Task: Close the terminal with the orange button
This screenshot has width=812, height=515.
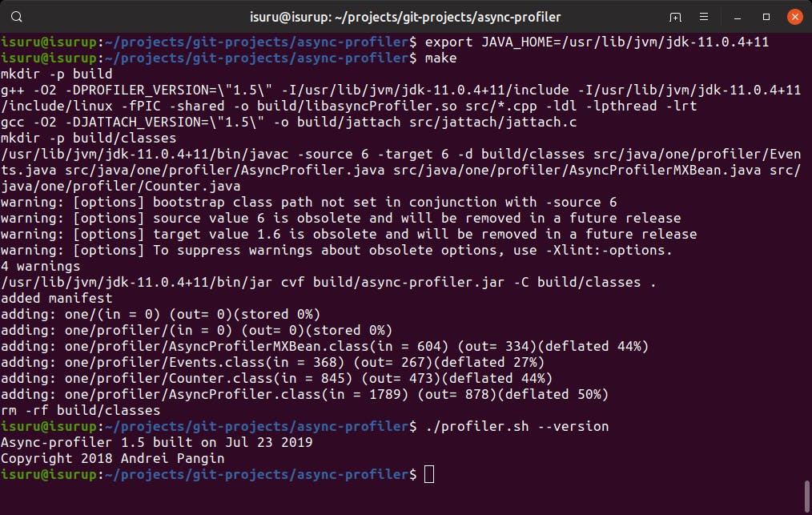Action: (x=794, y=17)
